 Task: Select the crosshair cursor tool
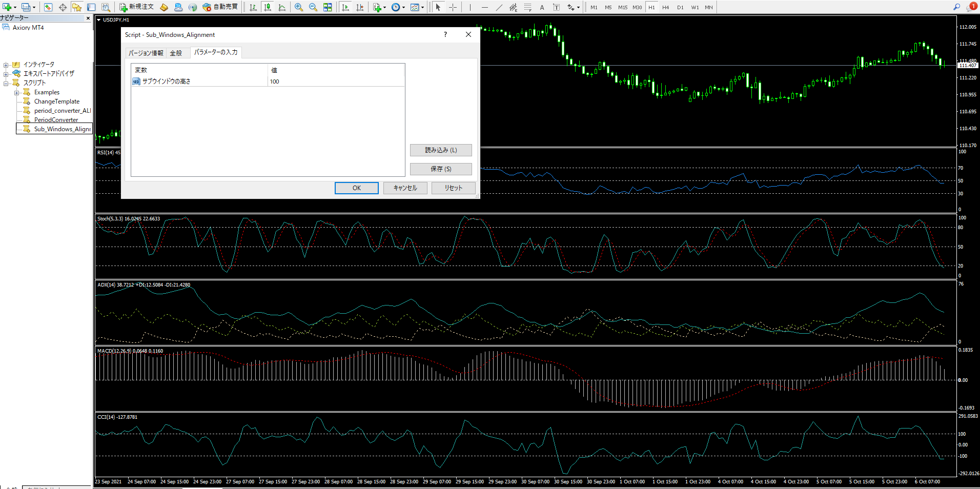453,7
